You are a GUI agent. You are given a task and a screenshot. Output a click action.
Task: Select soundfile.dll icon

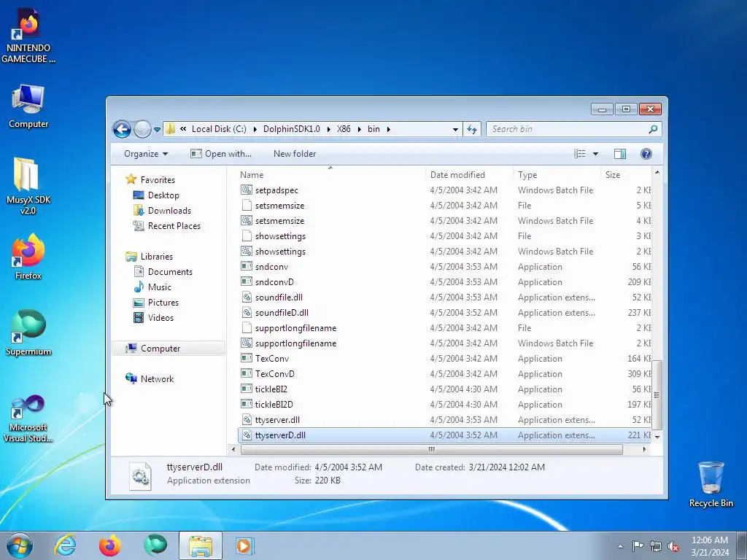[247, 297]
